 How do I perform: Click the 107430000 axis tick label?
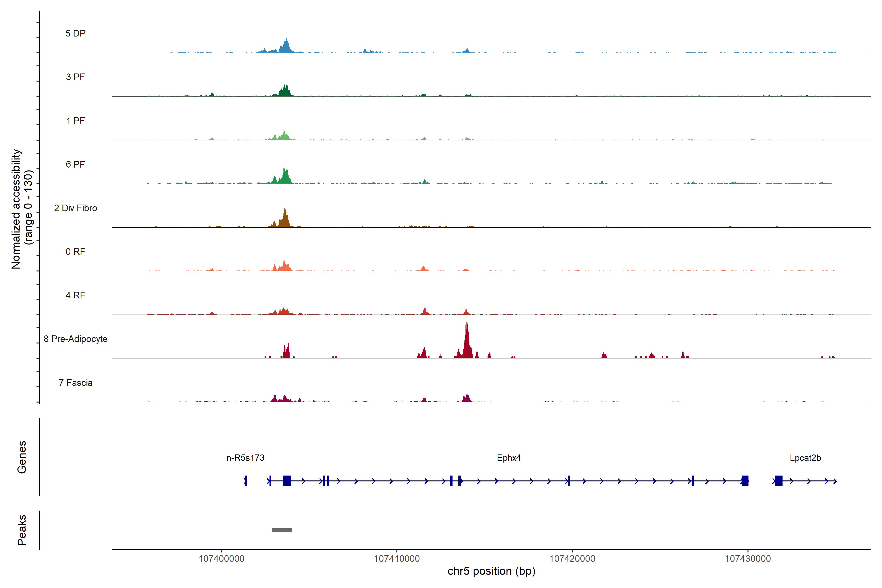[x=748, y=558]
